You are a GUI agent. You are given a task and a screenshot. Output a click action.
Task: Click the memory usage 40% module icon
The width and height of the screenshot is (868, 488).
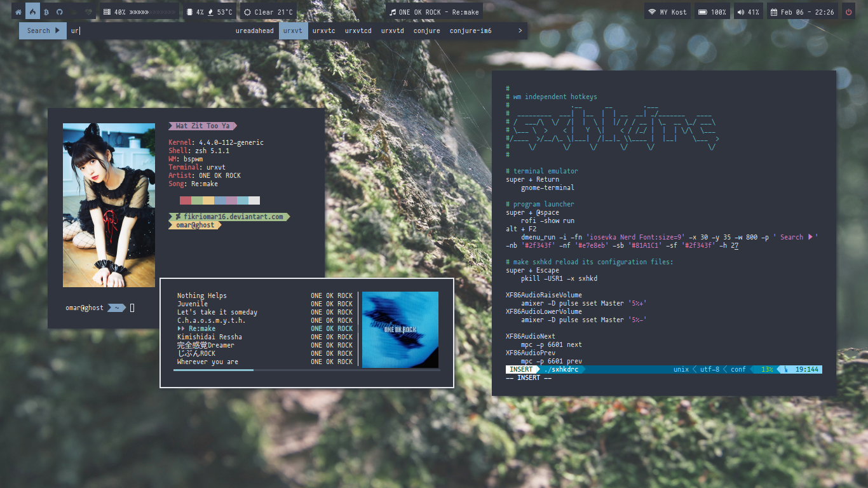[x=107, y=11]
